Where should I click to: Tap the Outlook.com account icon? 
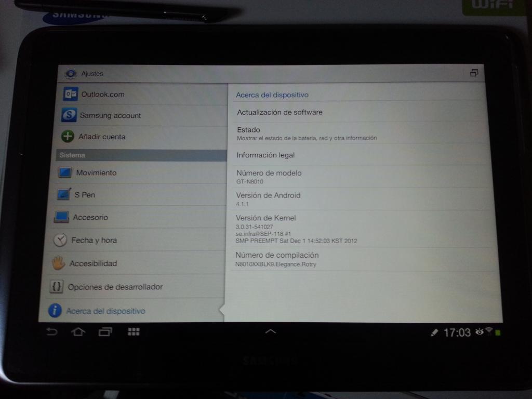click(71, 94)
